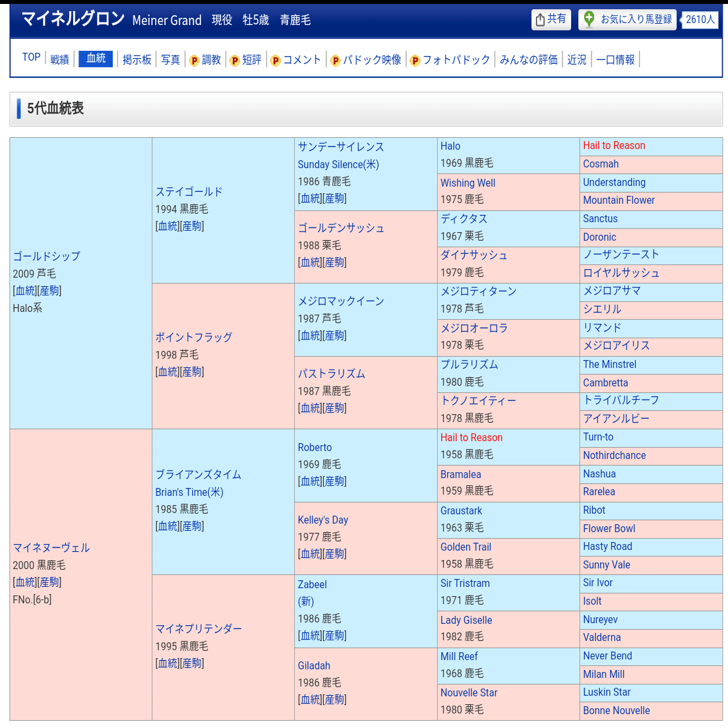Click the green favorite horse pin icon
The width and height of the screenshot is (728, 728).
tap(589, 19)
